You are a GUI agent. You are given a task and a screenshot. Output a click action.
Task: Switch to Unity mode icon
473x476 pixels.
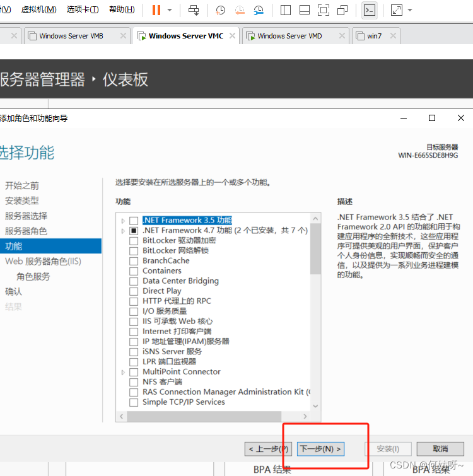(x=342, y=10)
